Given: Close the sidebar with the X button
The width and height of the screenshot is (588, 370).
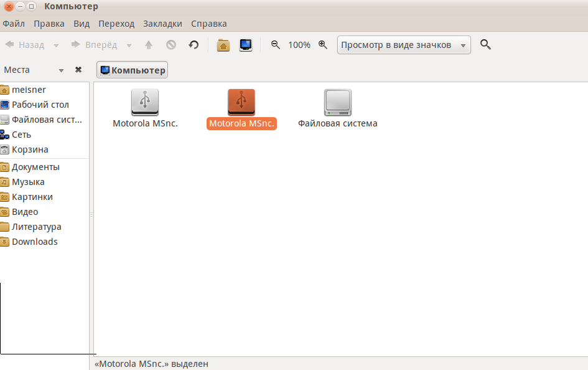Looking at the screenshot, I should coord(78,70).
